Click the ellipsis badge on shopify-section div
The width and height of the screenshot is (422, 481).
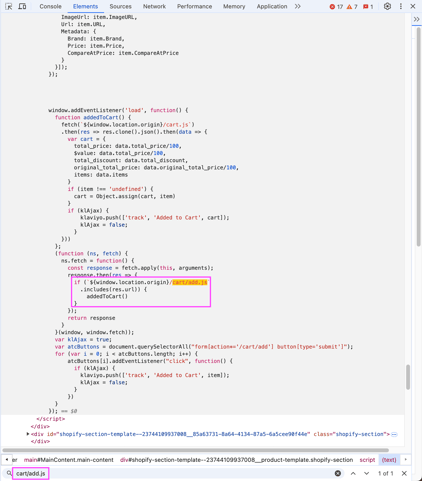pyautogui.click(x=394, y=434)
